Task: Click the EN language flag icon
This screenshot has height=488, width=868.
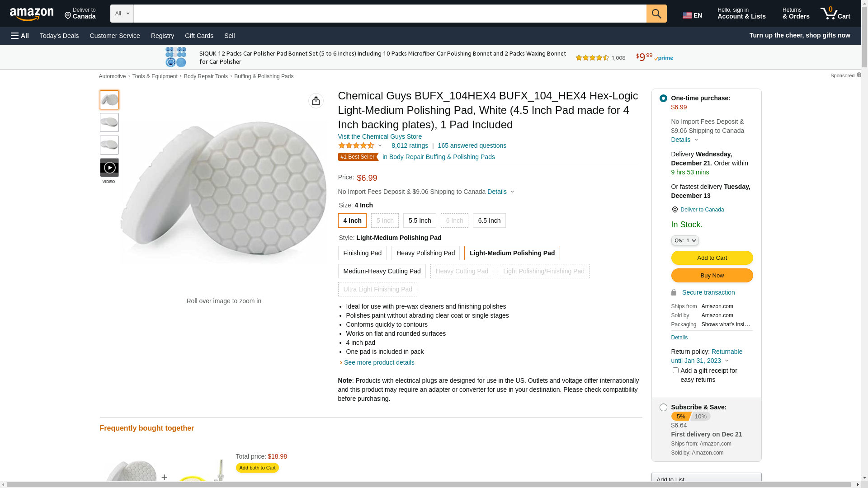Action: coord(687,15)
